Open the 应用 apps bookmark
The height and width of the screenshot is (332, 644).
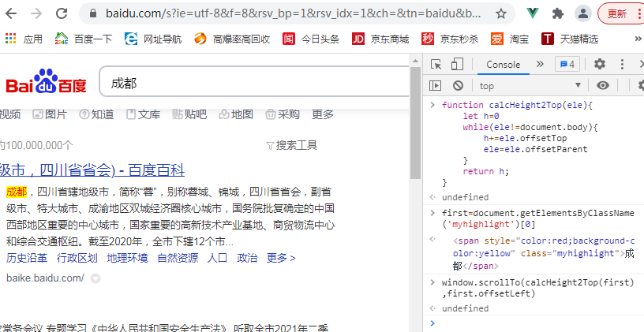(24, 39)
